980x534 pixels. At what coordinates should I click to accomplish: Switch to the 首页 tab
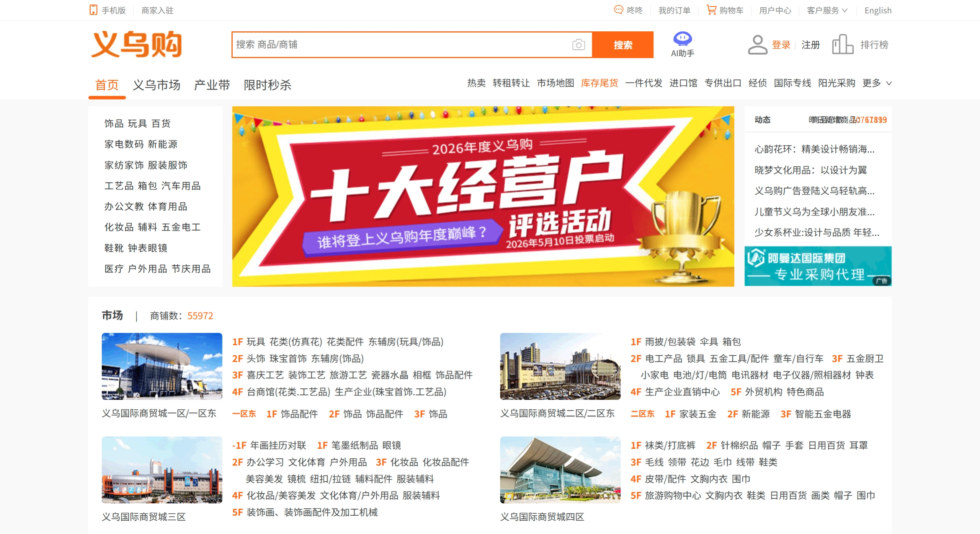pos(107,85)
